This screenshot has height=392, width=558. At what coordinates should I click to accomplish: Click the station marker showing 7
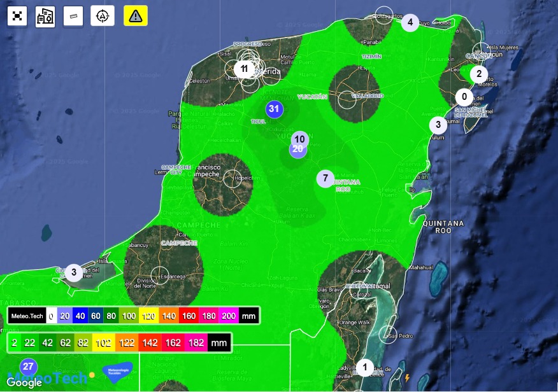tap(325, 178)
